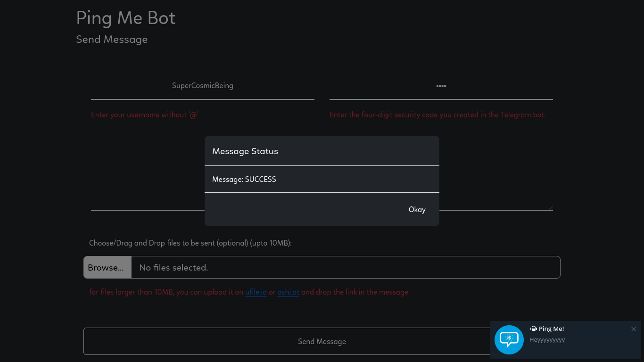
Task: Open the Browse... file chooser
Action: tap(107, 267)
